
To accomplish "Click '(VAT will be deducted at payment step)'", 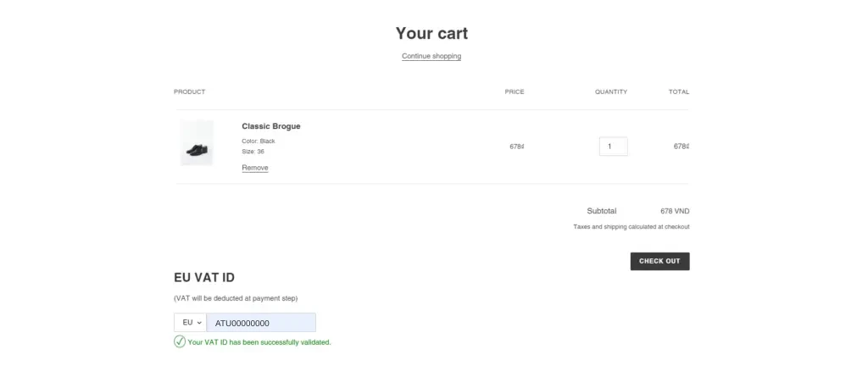I will pos(236,298).
